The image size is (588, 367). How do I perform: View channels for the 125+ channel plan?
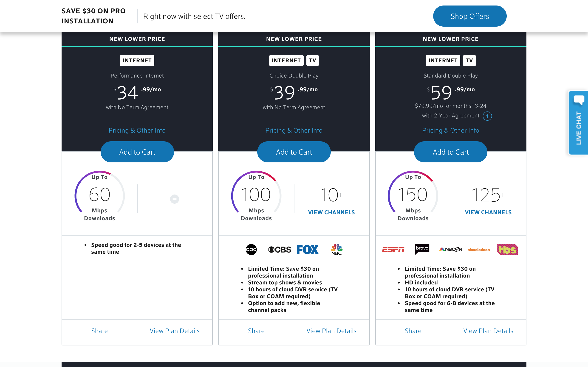(x=488, y=212)
